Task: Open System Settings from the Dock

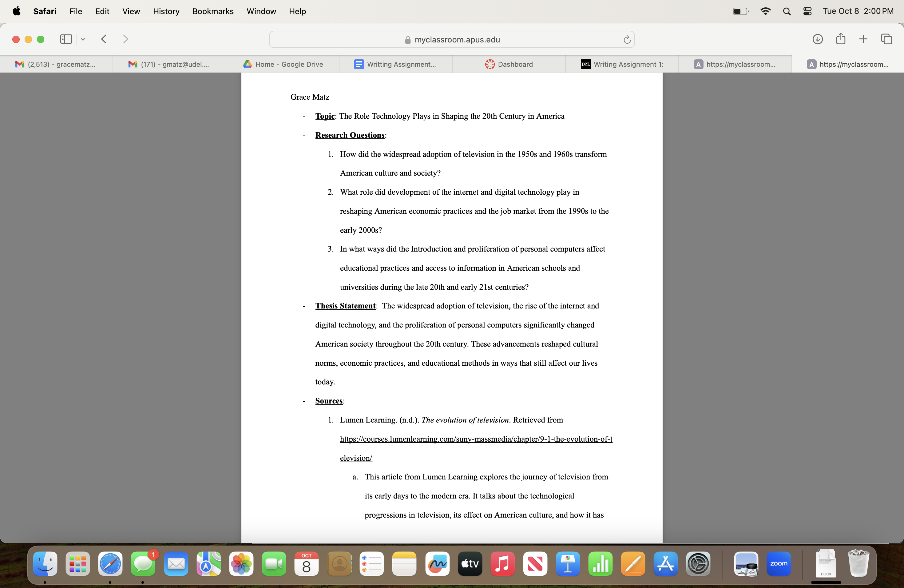Action: click(698, 564)
